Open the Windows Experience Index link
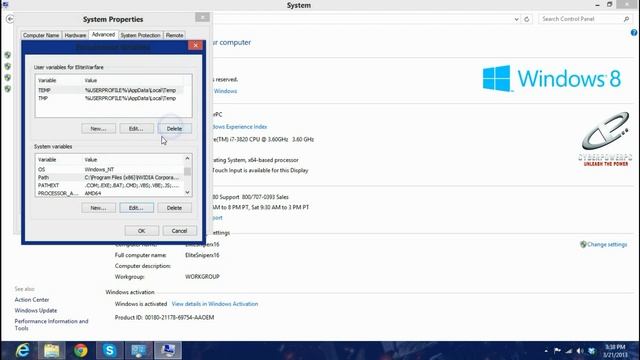The image size is (640, 360). (240, 127)
